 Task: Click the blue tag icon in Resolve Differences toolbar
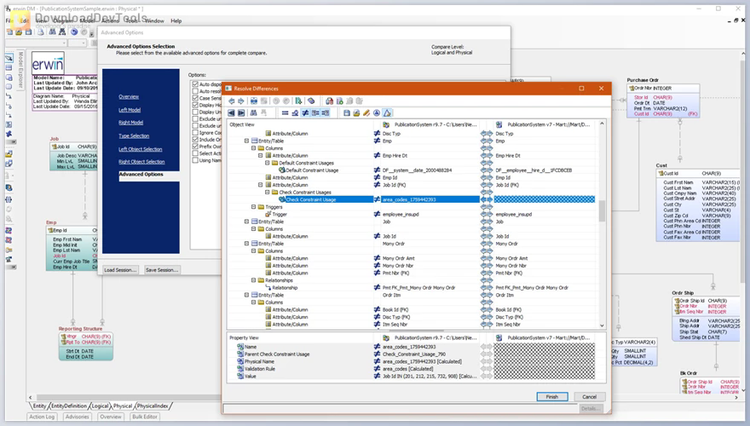tap(311, 101)
